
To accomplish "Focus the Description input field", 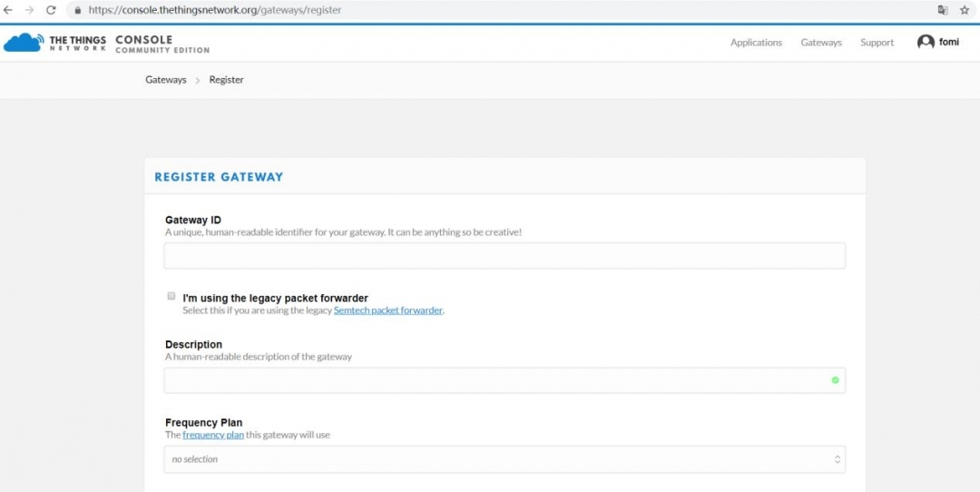I will click(x=505, y=380).
